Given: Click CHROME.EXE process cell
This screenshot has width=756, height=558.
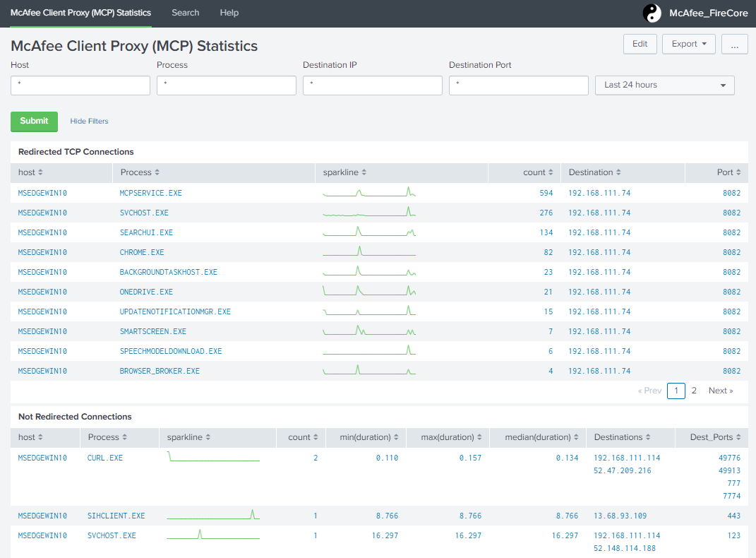Looking at the screenshot, I should (142, 252).
